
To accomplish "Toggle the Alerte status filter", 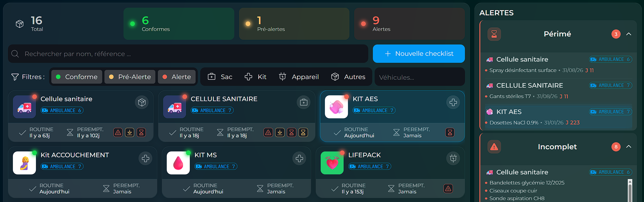I will click(176, 77).
